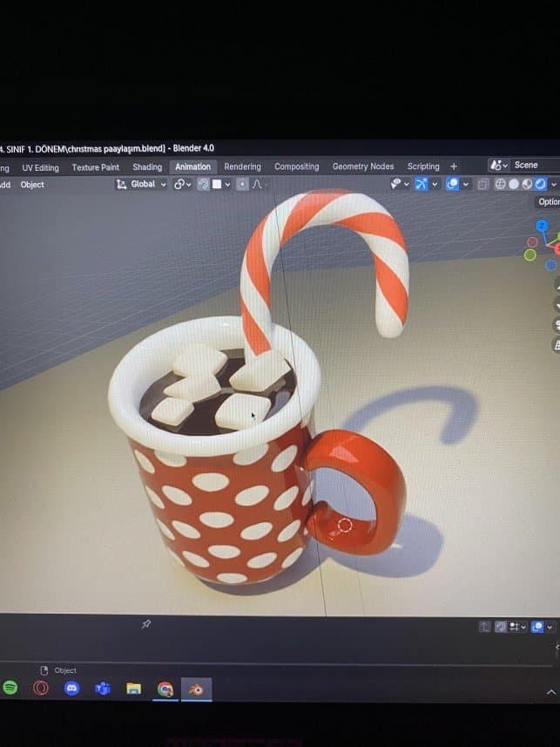Open the UV Editing workspace tab
Viewport: 560px width, 747px height.
(x=40, y=167)
